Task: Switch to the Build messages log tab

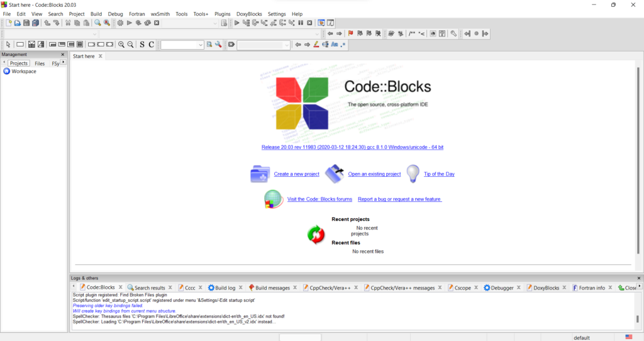Action: click(272, 288)
